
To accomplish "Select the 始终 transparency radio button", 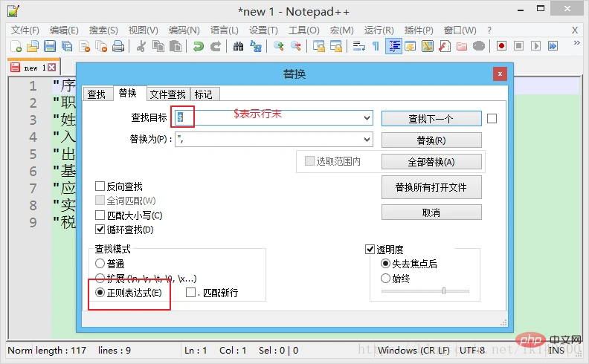I will 385,278.
